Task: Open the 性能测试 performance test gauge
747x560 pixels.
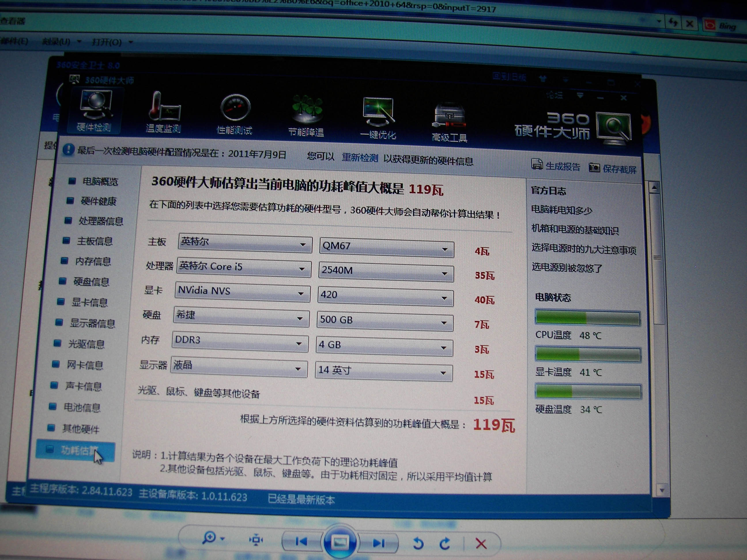Action: click(235, 114)
